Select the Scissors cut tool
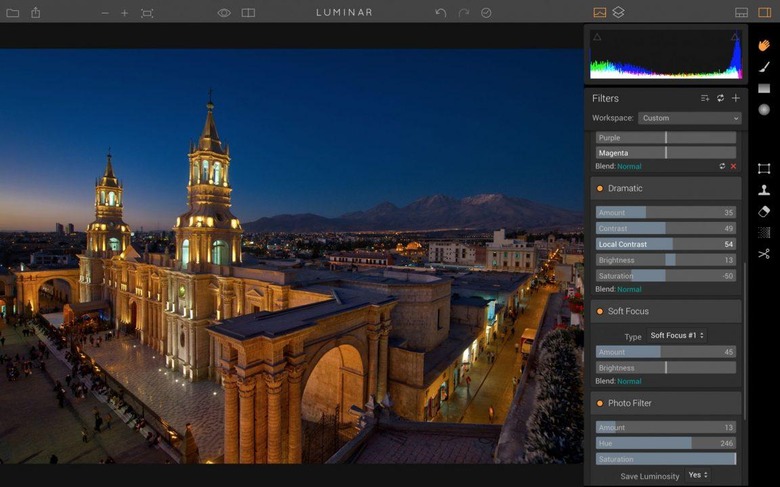This screenshot has width=780, height=487. coord(764,254)
